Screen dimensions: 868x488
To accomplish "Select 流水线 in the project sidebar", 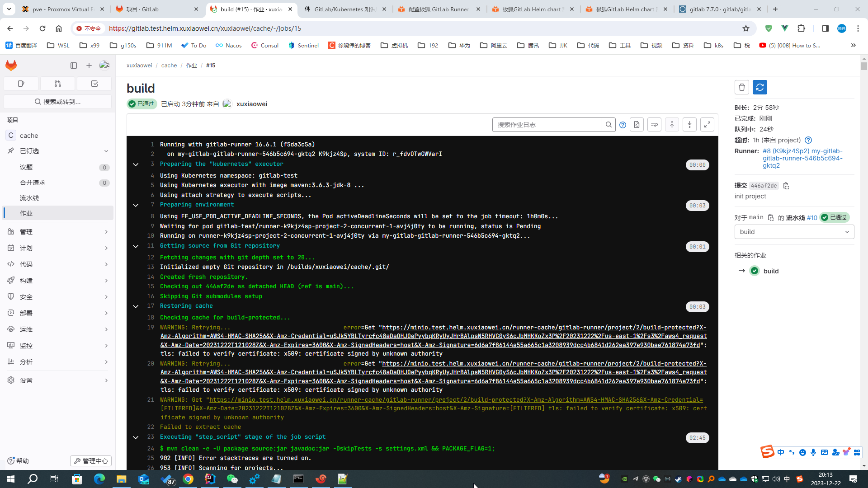I will point(30,197).
